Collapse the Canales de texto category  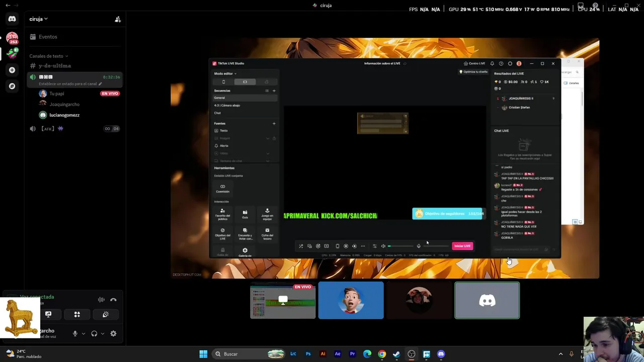tap(48, 56)
